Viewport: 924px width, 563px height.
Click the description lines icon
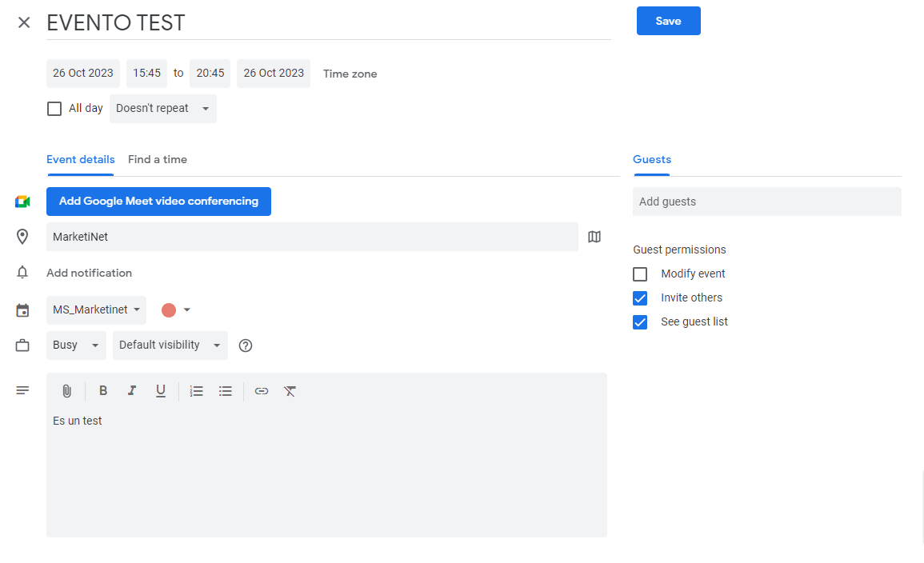click(x=22, y=390)
